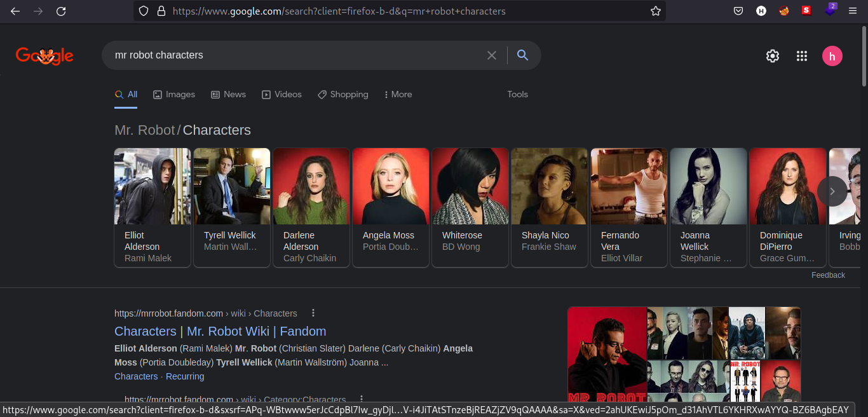
Task: Open the Recurring sitelink under result
Action: tap(185, 376)
